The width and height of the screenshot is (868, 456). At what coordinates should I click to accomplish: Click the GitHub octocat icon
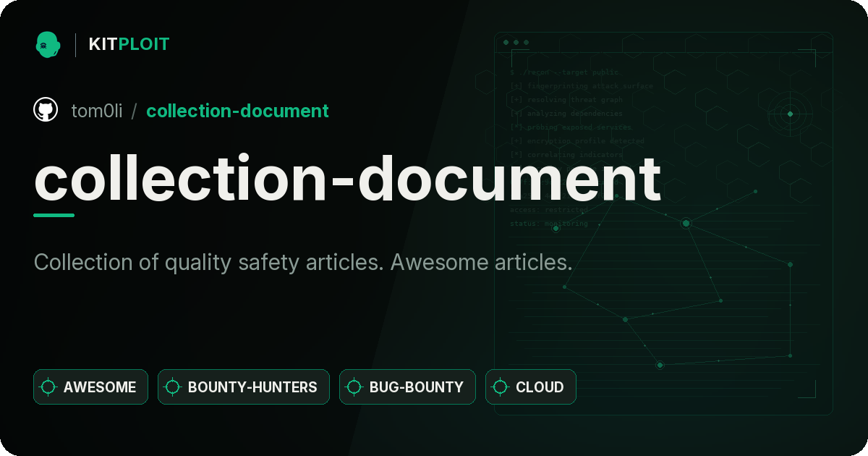tap(46, 110)
